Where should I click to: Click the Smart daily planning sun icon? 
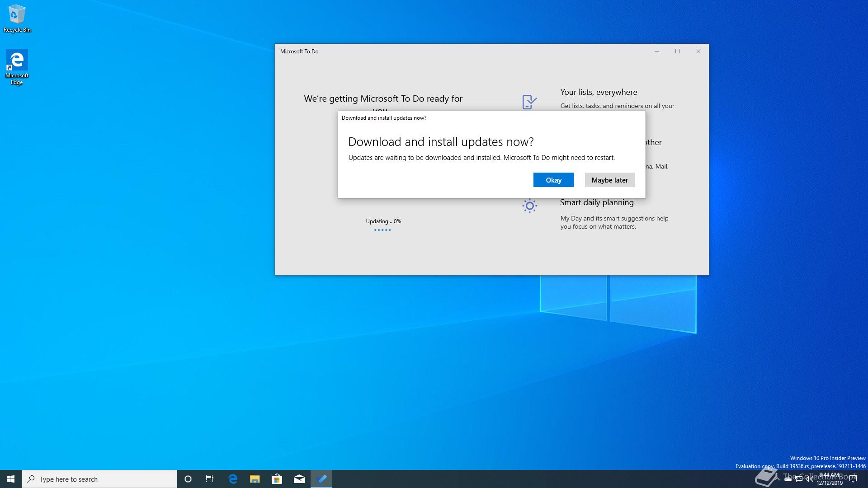[529, 206]
